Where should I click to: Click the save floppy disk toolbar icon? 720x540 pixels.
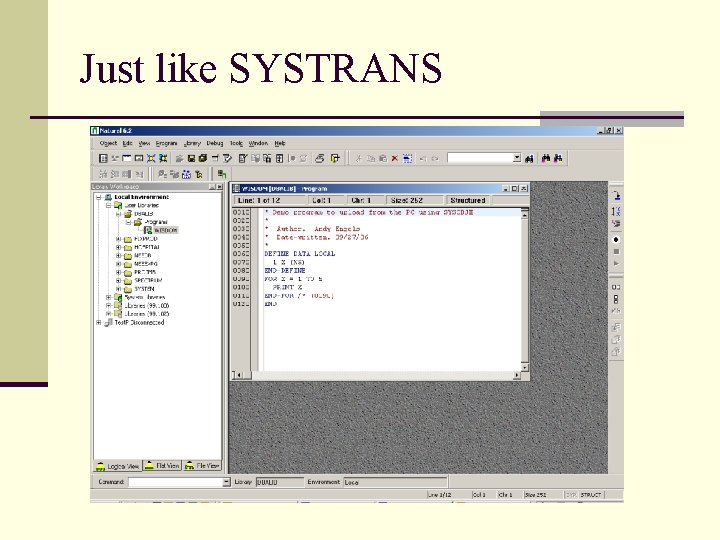coord(191,158)
